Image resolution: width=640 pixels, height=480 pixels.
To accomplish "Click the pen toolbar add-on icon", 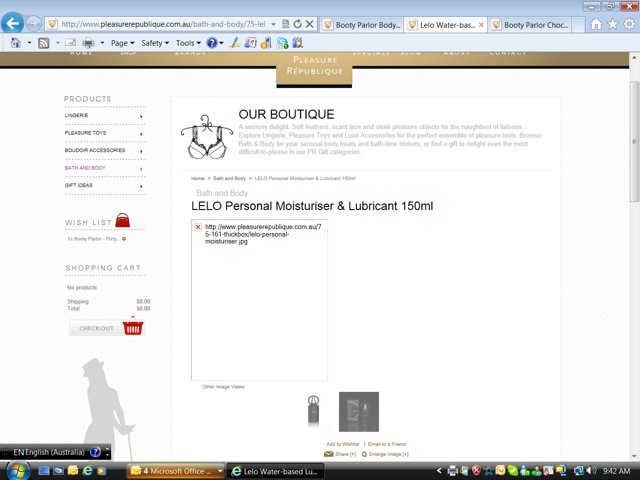I will (x=234, y=42).
